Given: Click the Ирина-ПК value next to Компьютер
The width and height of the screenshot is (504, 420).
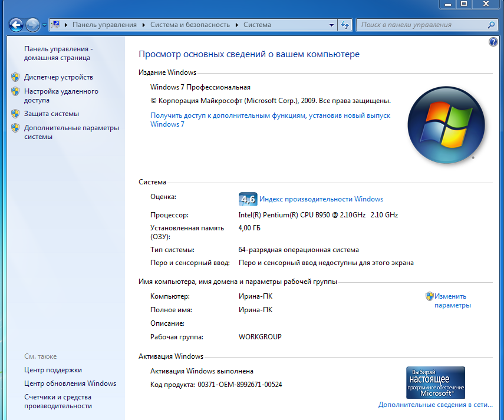Looking at the screenshot, I should click(x=255, y=296).
